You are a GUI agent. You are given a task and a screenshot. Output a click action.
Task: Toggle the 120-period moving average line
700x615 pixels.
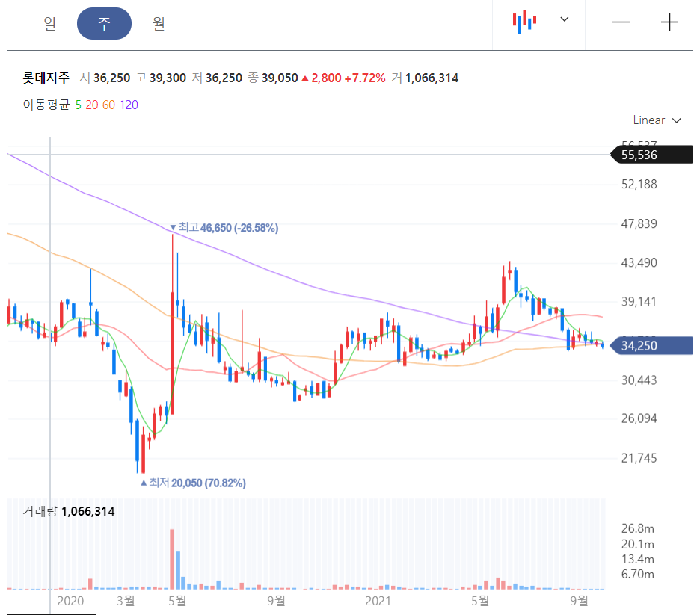click(129, 105)
